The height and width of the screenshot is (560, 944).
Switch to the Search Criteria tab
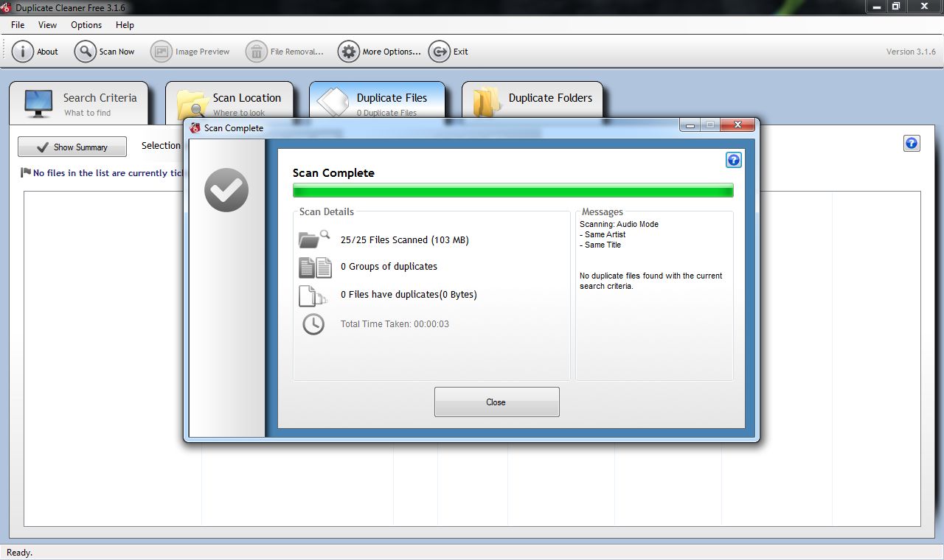tap(78, 103)
